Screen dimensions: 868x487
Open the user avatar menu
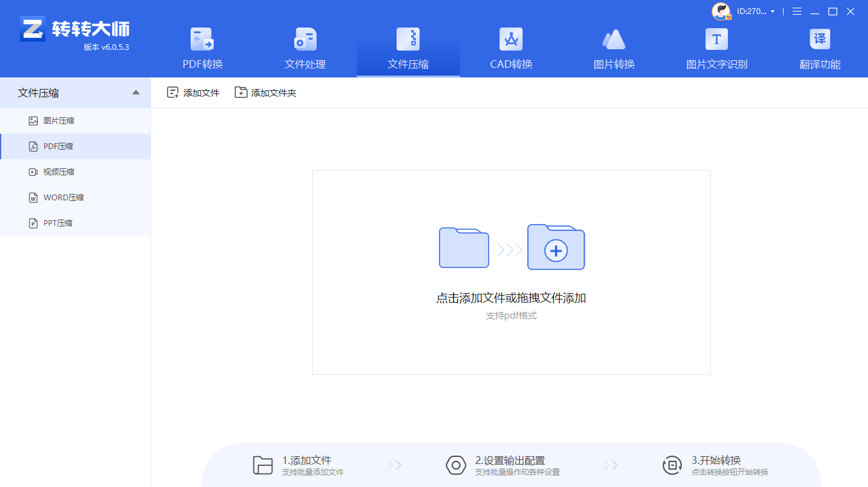pos(722,11)
